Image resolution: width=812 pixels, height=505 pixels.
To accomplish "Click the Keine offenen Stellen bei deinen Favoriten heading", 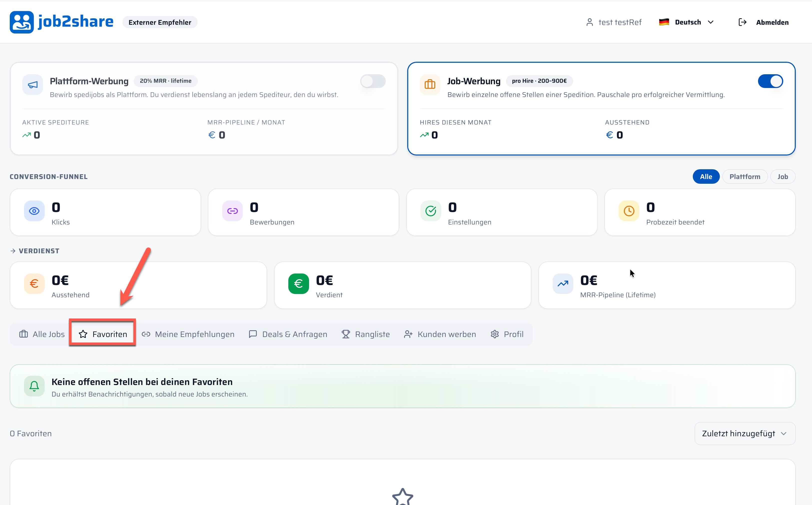I will [142, 382].
